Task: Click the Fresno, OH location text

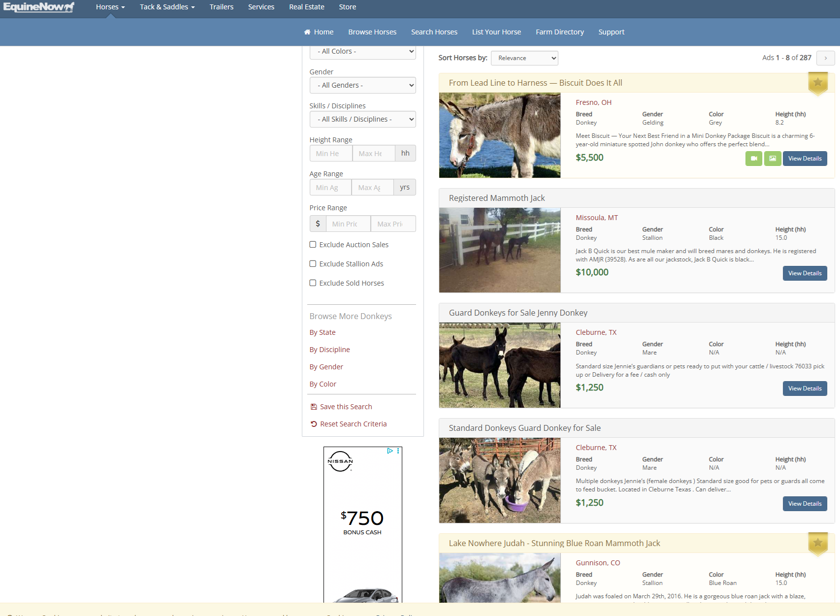Action: (594, 102)
